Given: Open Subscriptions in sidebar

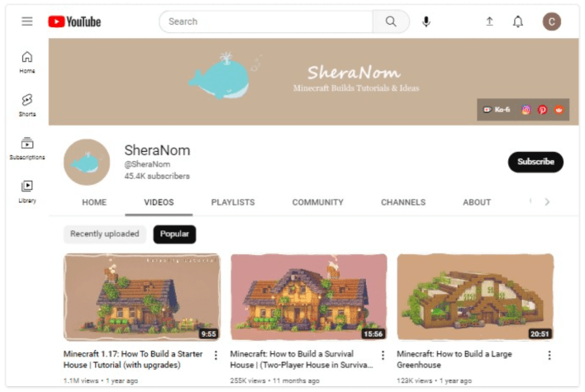Looking at the screenshot, I should pyautogui.click(x=27, y=149).
